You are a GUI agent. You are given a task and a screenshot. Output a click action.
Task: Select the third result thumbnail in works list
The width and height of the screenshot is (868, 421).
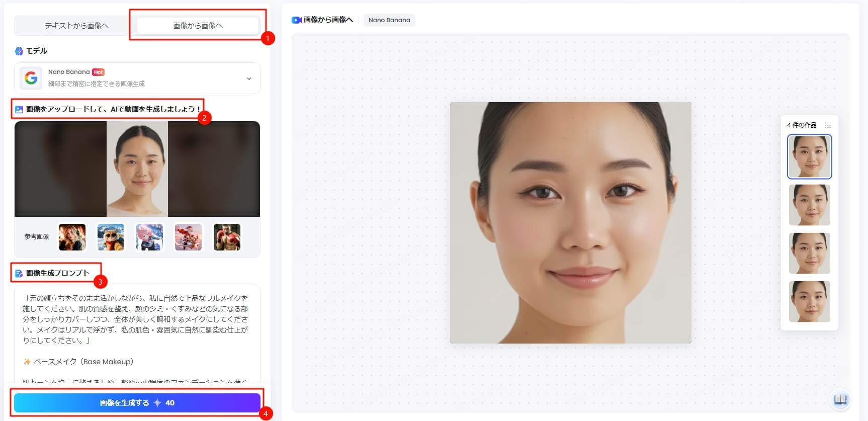point(809,253)
